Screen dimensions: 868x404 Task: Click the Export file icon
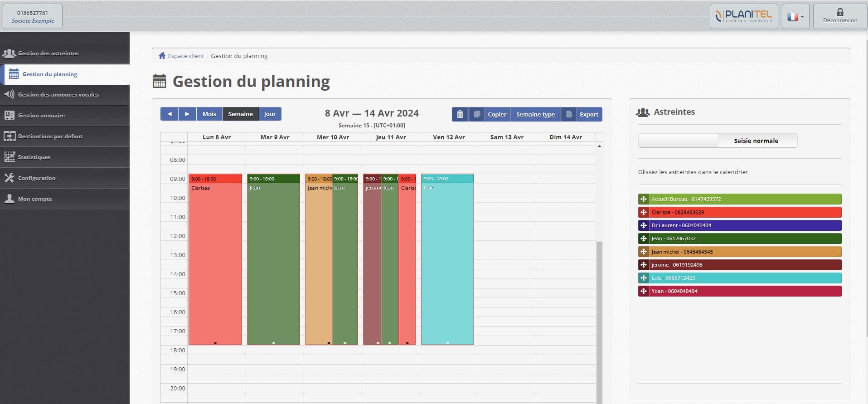[x=569, y=114]
